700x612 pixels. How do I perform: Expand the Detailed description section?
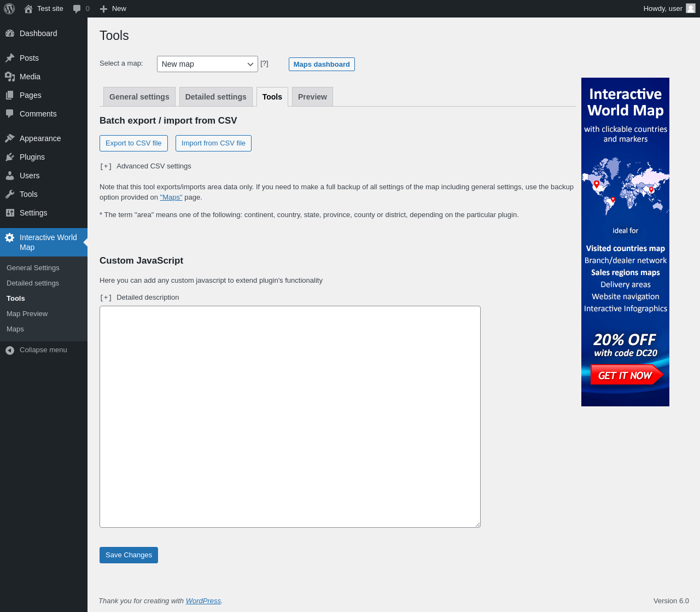139,298
